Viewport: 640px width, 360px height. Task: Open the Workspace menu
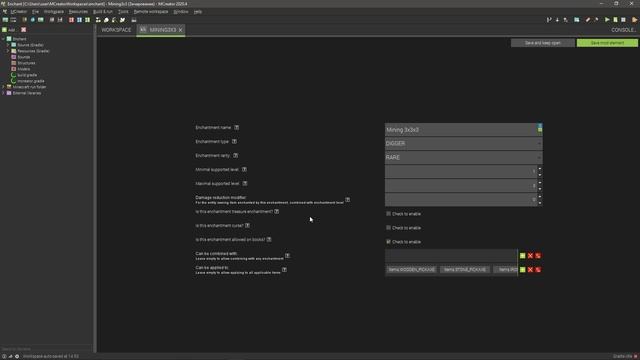coord(54,12)
